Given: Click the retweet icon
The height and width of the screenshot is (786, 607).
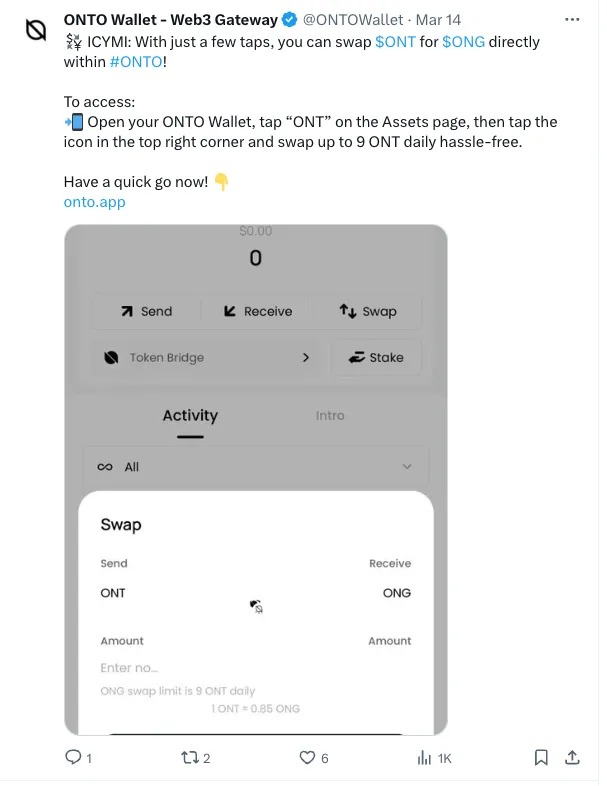Looking at the screenshot, I should point(189,758).
